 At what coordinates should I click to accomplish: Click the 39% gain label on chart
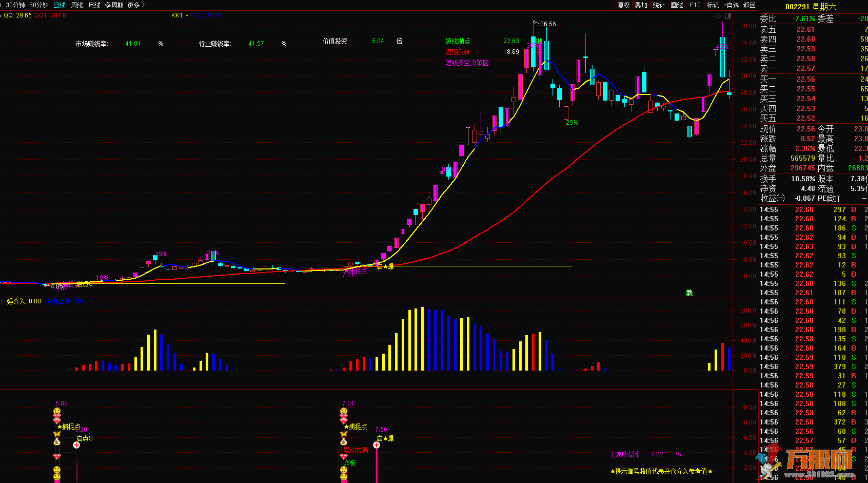pos(161,254)
